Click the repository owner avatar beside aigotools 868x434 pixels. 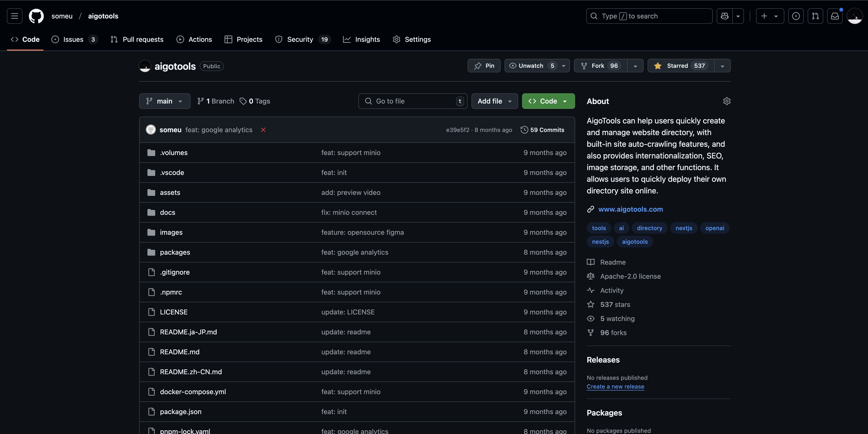click(x=145, y=66)
